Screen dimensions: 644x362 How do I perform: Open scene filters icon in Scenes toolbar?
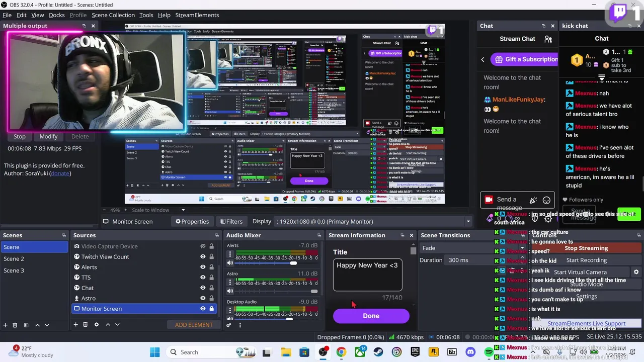26,325
